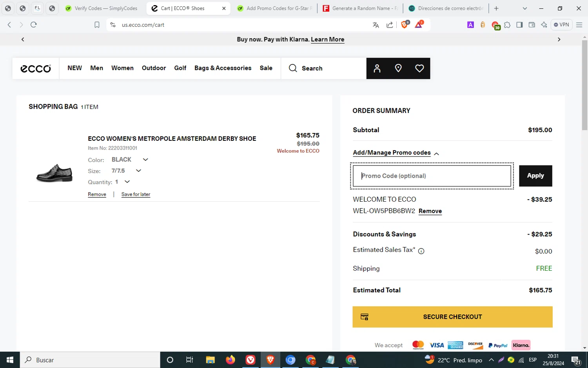
Task: Open the notification center icon
Action: (575, 360)
